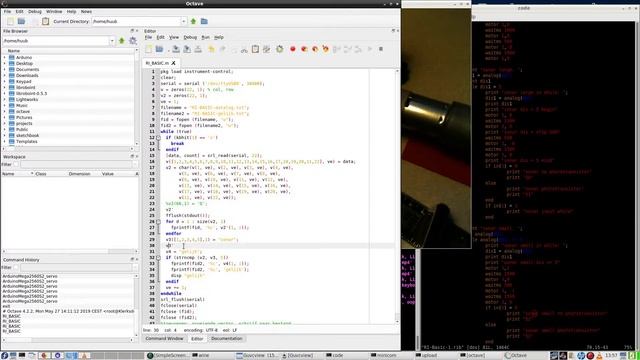Close the RI_BASIC.m tab
This screenshot has width=640, height=360.
pyautogui.click(x=173, y=63)
